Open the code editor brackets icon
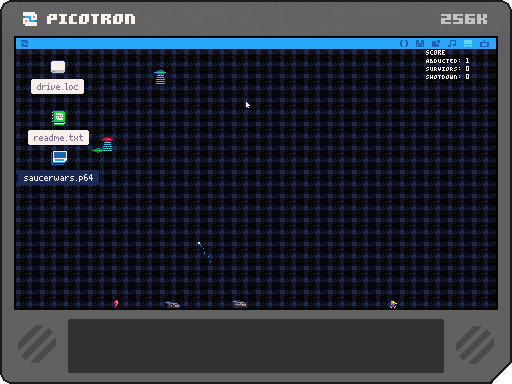Viewport: 512px width, 384px height. 404,44
